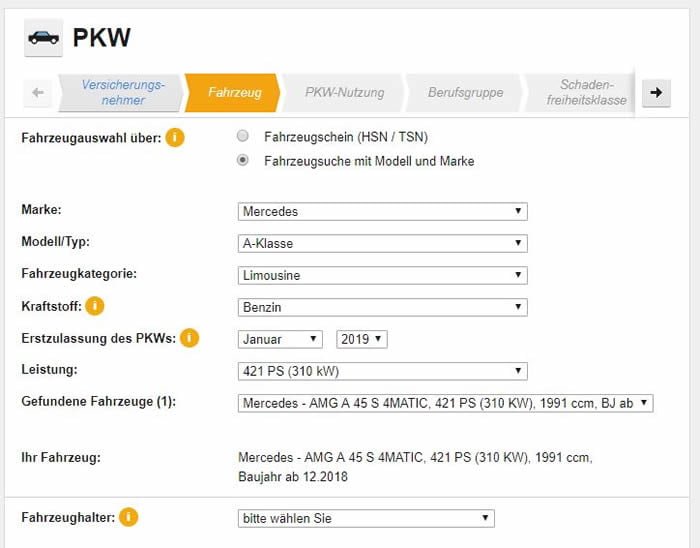Open Fahrzeughalter dropdown showing bitte wählen Sie
Screen dimensions: 700x548
tap(366, 518)
